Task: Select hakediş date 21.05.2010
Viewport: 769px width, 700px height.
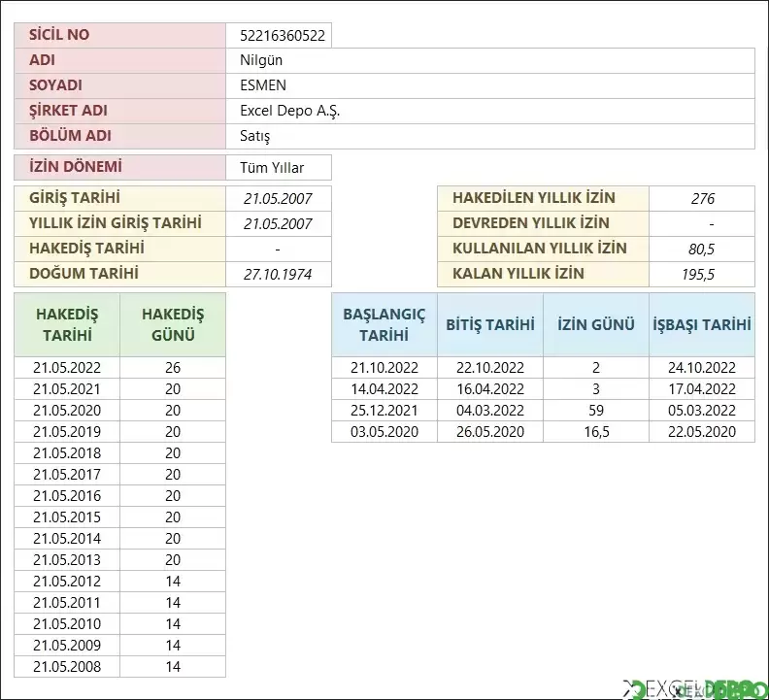Action: (x=67, y=623)
